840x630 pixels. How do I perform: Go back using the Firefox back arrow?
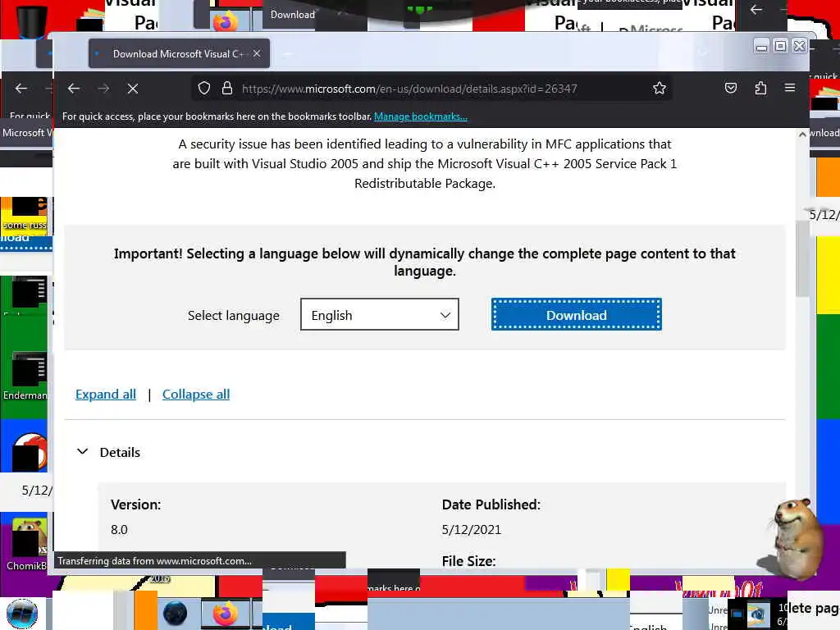[x=74, y=89]
